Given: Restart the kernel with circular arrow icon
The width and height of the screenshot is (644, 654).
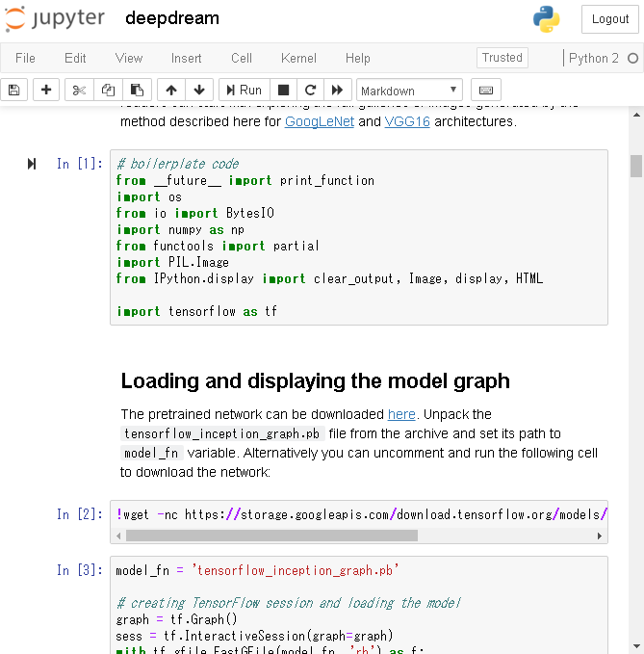Looking at the screenshot, I should point(311,90).
